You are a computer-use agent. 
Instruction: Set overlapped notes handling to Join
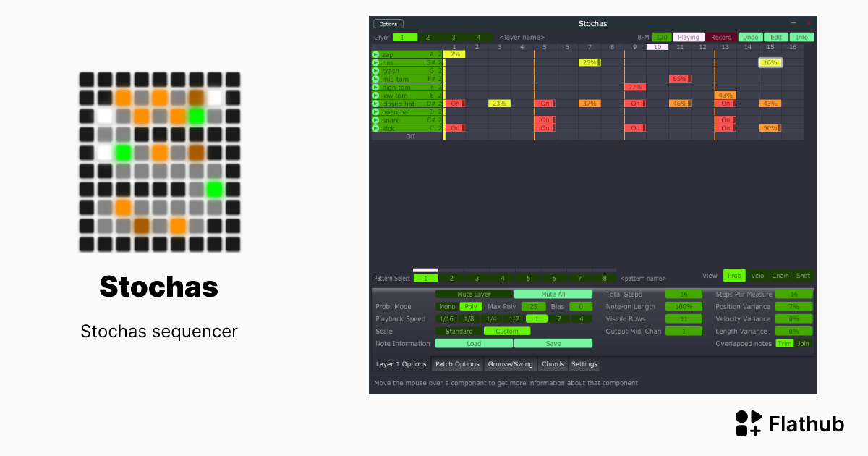pos(804,343)
